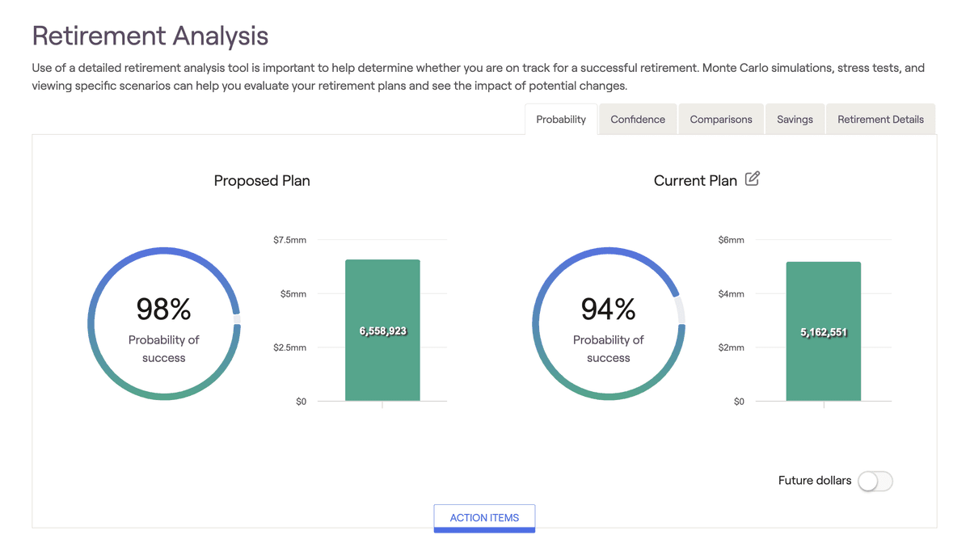
Task: Click the Proposed Plan heading
Action: (x=261, y=180)
